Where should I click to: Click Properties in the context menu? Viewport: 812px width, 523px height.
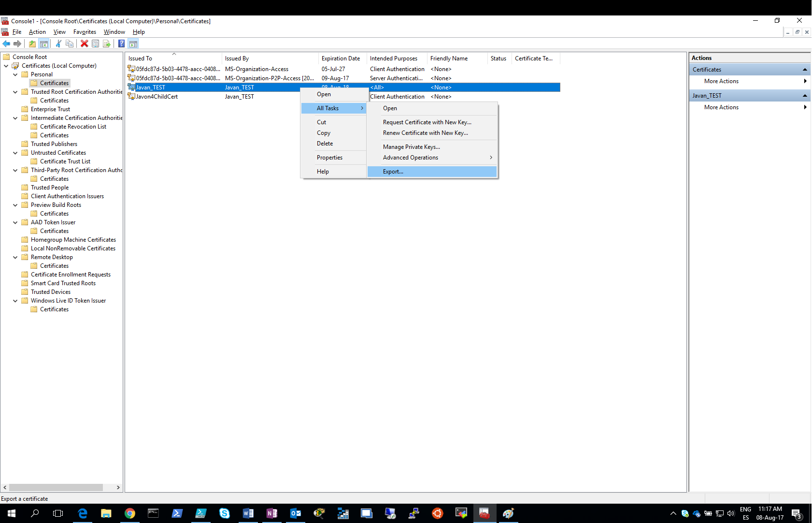(x=329, y=158)
